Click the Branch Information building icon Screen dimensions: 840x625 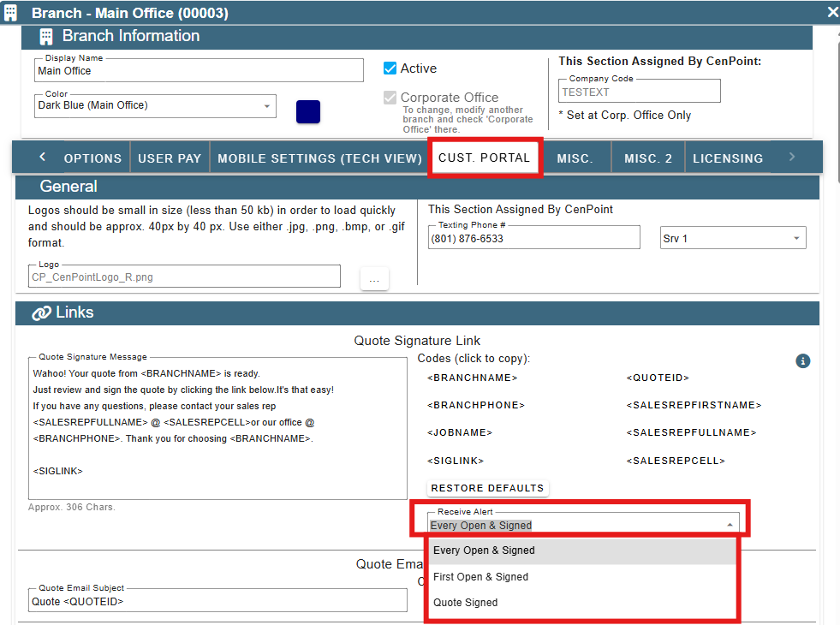(x=46, y=37)
